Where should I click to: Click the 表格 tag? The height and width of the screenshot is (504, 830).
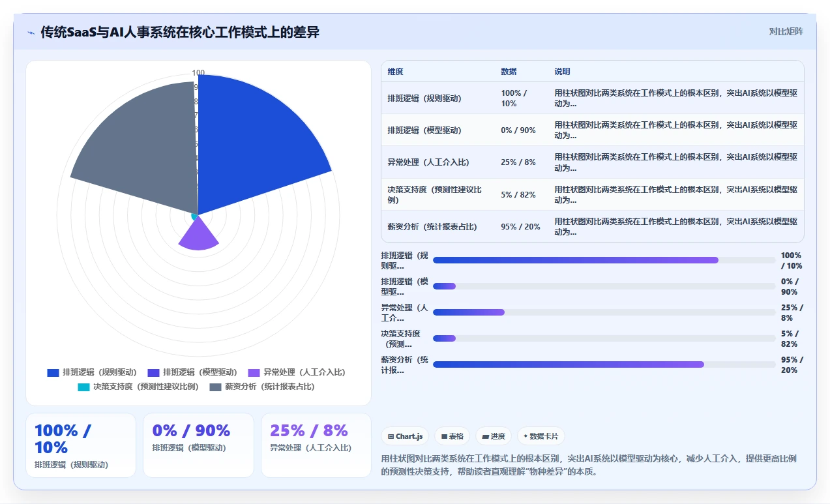click(x=452, y=436)
